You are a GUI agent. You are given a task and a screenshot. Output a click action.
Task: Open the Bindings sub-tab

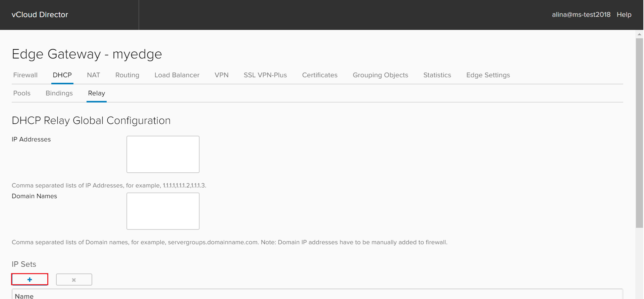[x=59, y=93]
